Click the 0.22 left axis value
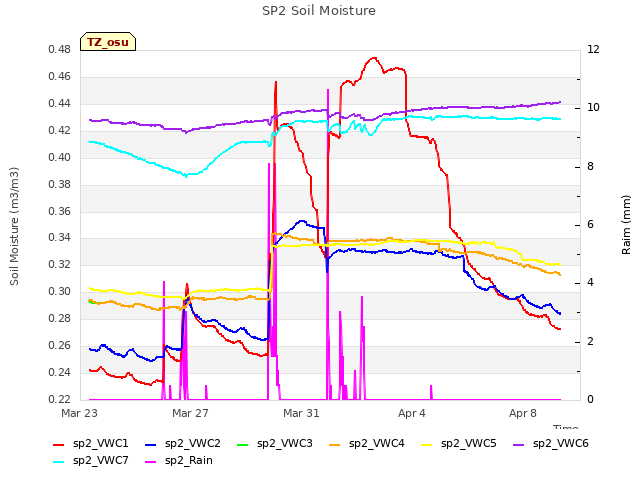This screenshot has width=640, height=480. coord(60,399)
